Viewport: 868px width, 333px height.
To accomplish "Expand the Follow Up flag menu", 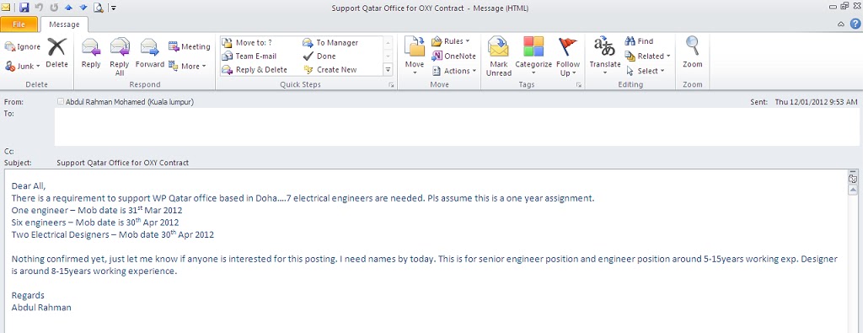I will pos(568,56).
